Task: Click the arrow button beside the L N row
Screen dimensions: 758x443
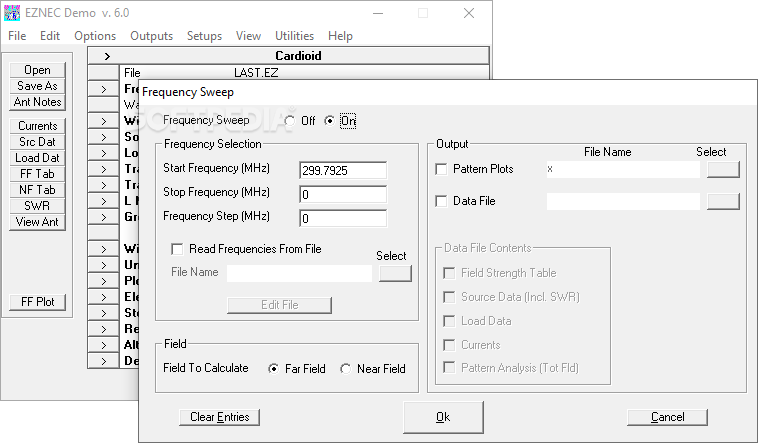Action: (x=103, y=201)
